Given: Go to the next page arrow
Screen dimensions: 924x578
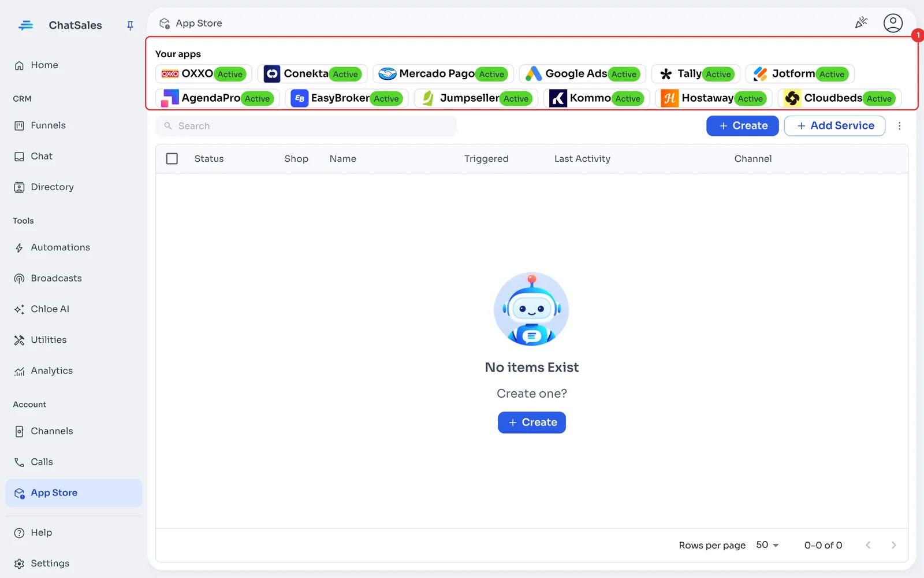Looking at the screenshot, I should pyautogui.click(x=893, y=545).
